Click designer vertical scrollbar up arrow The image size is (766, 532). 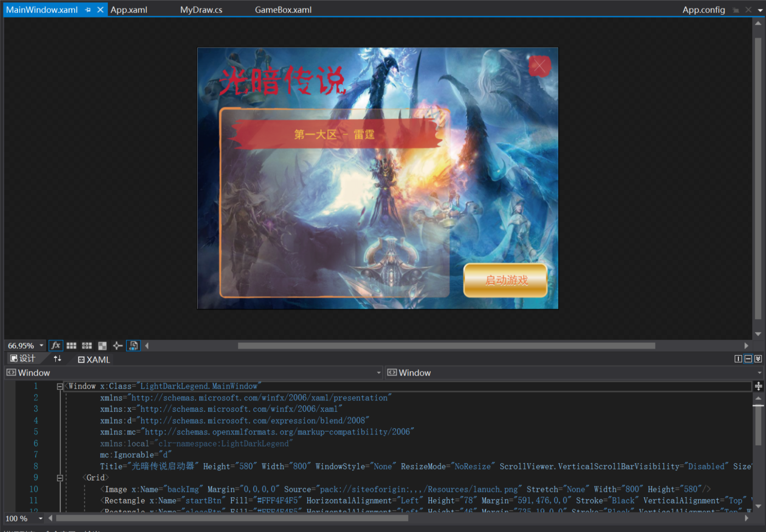758,23
